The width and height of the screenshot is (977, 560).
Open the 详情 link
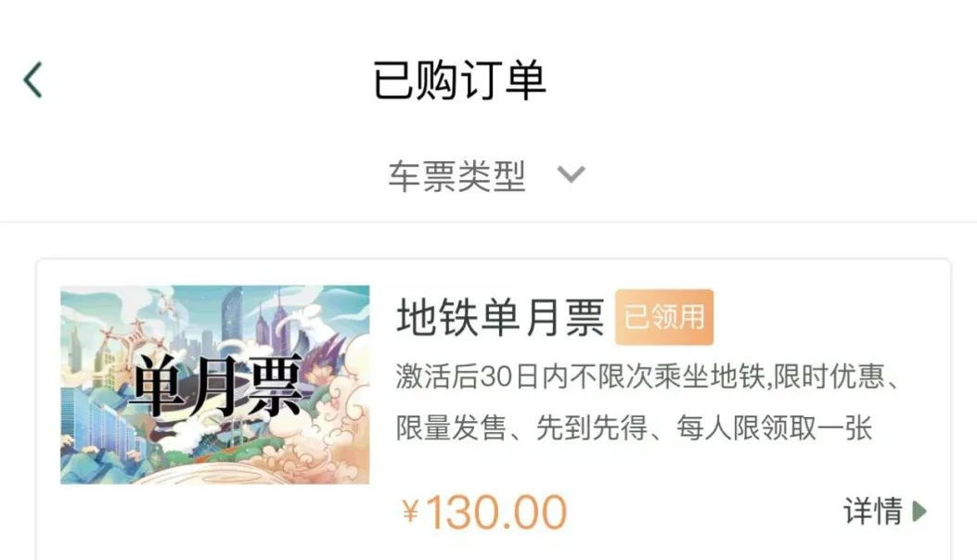tap(873, 511)
